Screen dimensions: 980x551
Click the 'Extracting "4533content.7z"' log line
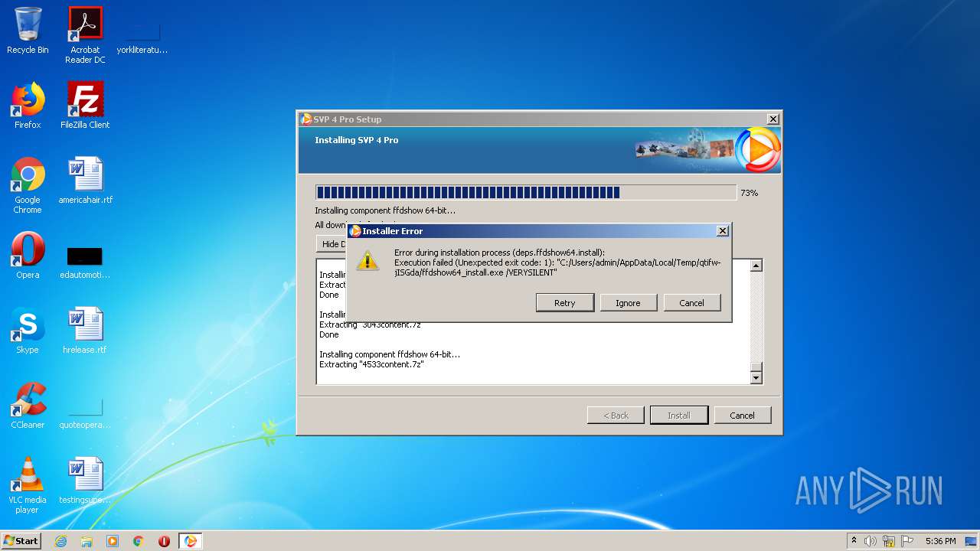point(371,364)
